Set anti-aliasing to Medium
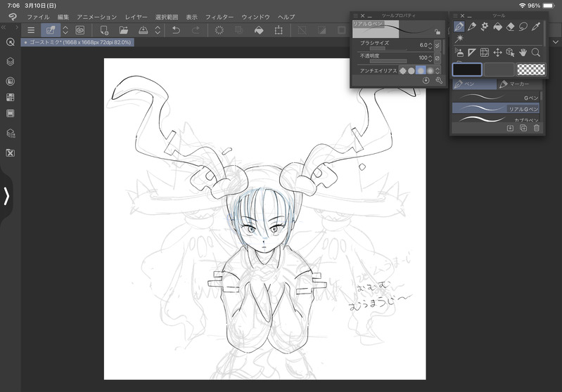Viewport: 562px width, 392px height. click(421, 71)
